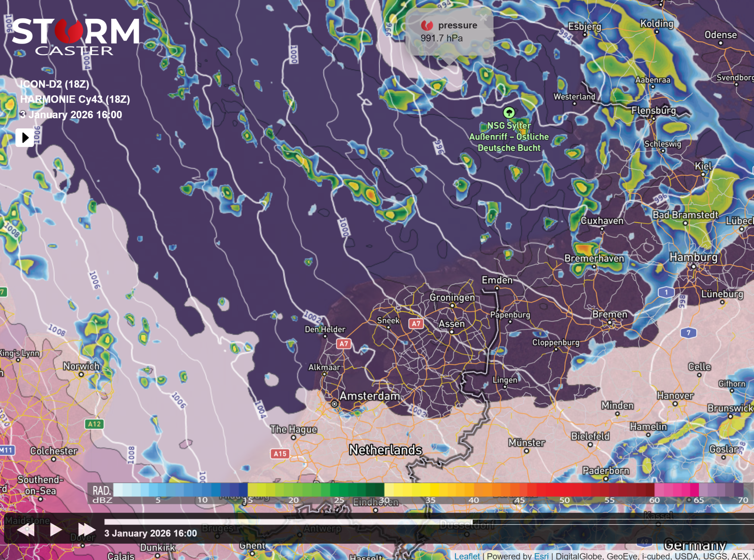
Task: Click the Storm Caster logo
Action: (76, 37)
